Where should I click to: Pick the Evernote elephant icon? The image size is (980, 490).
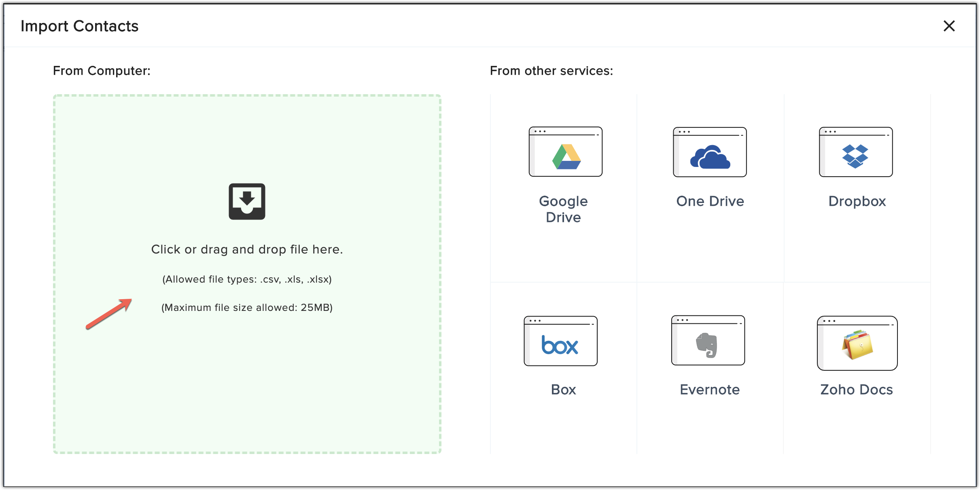[707, 345]
